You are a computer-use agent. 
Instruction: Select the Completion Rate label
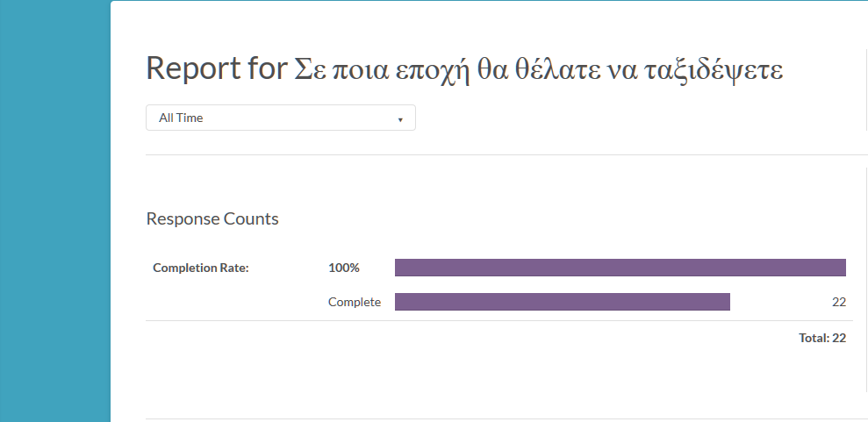[201, 268]
